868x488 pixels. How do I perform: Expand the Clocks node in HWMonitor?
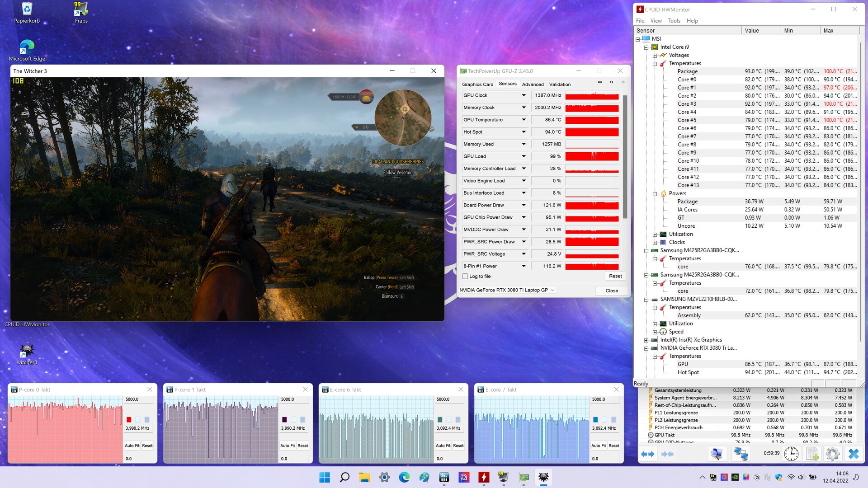tap(655, 242)
